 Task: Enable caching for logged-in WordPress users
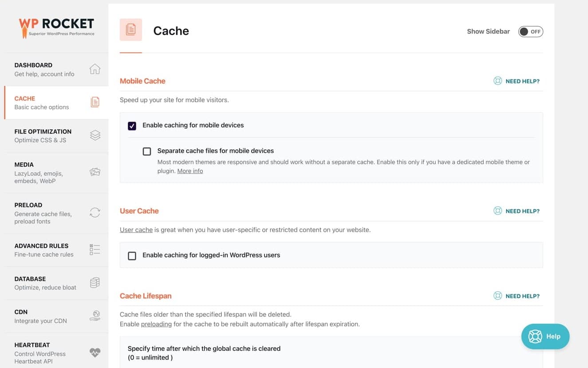click(132, 255)
